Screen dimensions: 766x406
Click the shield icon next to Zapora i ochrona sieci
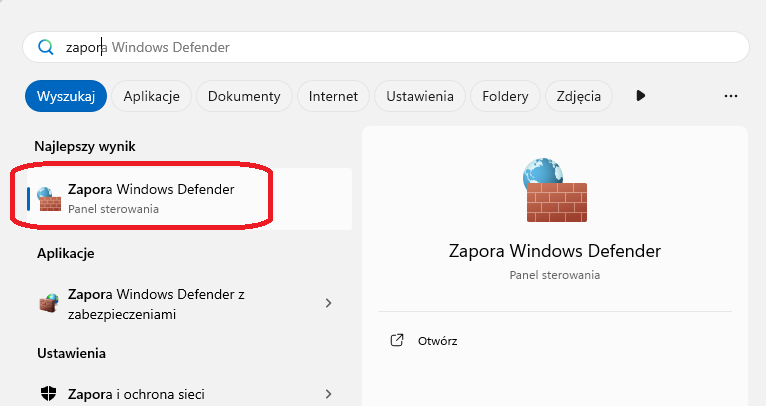49,394
